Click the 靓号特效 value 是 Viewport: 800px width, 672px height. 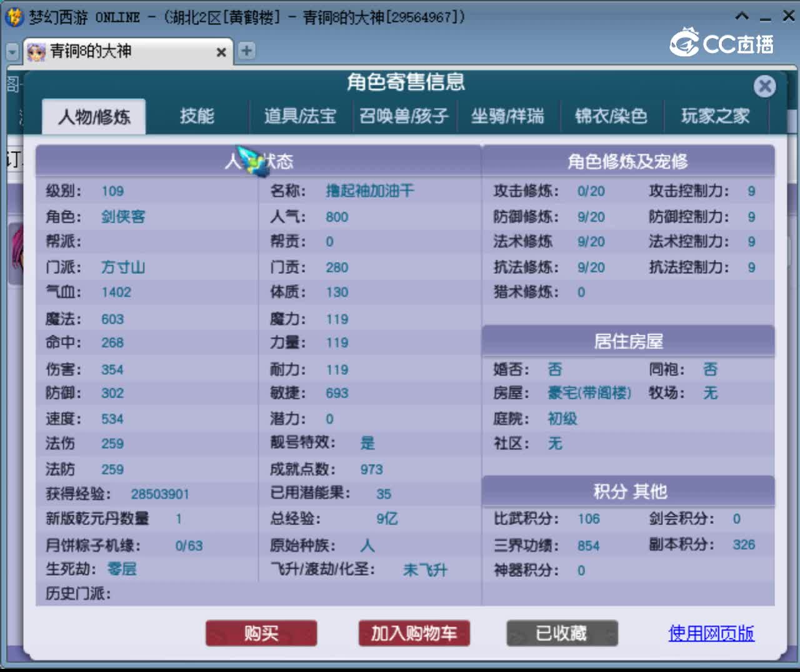(x=367, y=443)
